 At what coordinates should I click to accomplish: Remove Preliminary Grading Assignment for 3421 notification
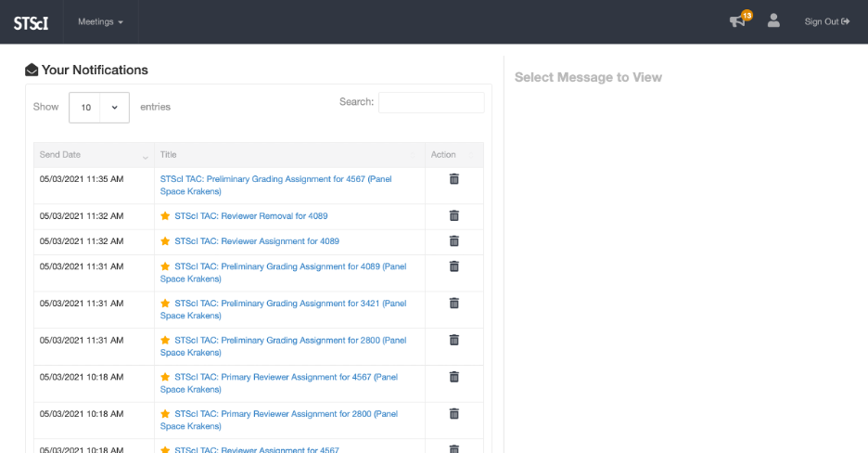pyautogui.click(x=453, y=303)
